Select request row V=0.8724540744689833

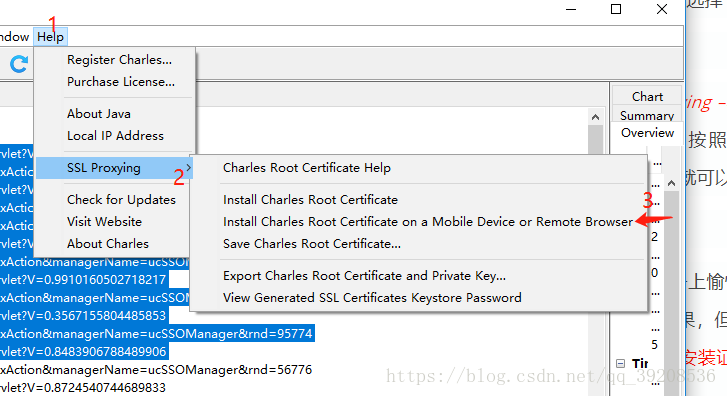[83, 387]
